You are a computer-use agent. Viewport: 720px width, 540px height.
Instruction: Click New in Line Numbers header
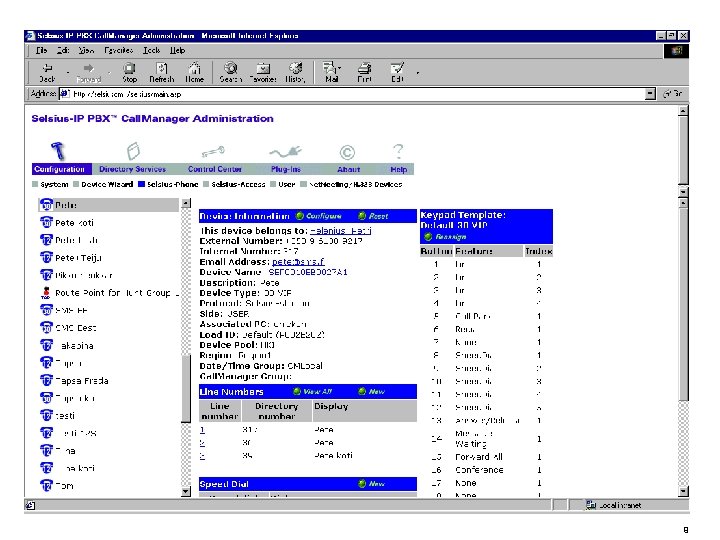[371, 392]
